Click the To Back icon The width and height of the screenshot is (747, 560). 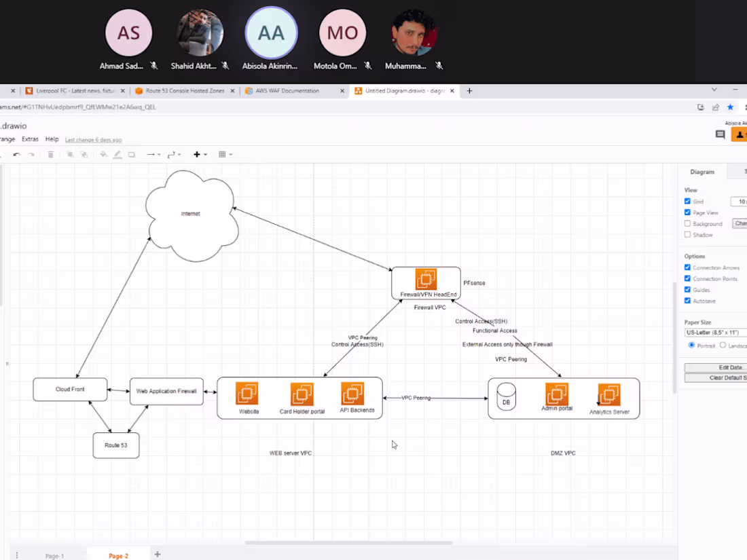point(84,154)
